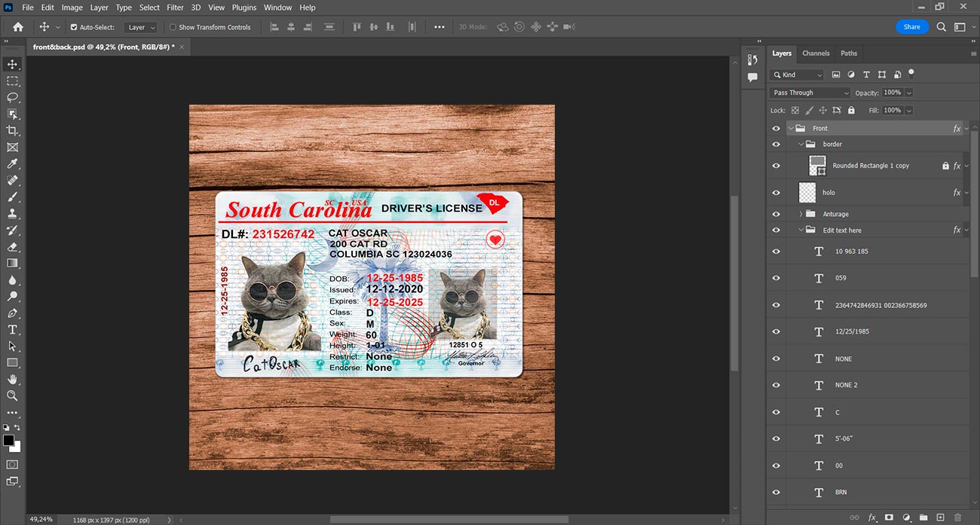Click the foreground color swatch
This screenshot has width=980, height=525.
[x=8, y=441]
